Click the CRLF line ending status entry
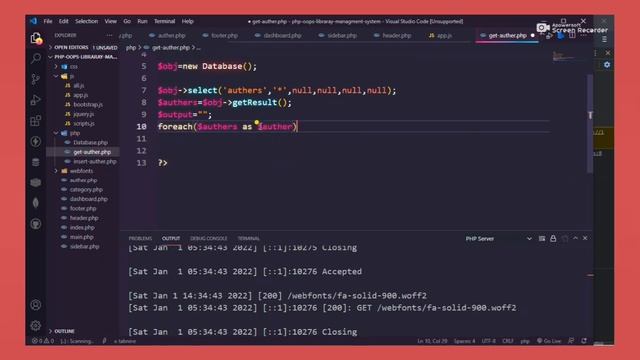The height and width of the screenshot is (360, 640). (508, 341)
